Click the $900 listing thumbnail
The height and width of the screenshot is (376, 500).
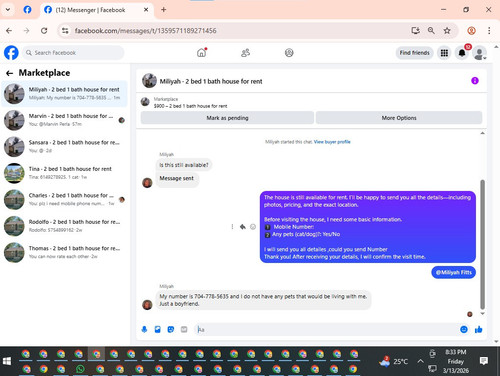145,102
